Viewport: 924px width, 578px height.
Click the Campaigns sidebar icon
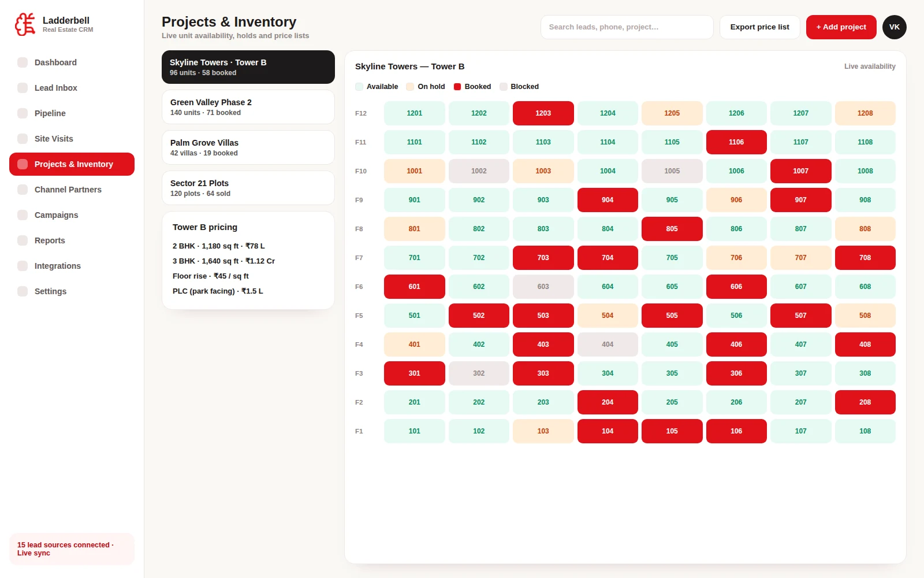pyautogui.click(x=23, y=215)
